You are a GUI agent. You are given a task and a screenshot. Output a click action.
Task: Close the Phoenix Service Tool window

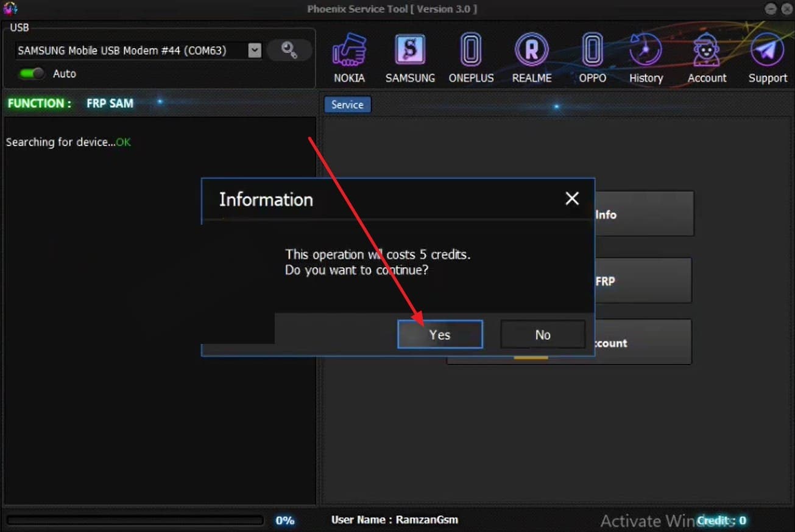point(785,8)
